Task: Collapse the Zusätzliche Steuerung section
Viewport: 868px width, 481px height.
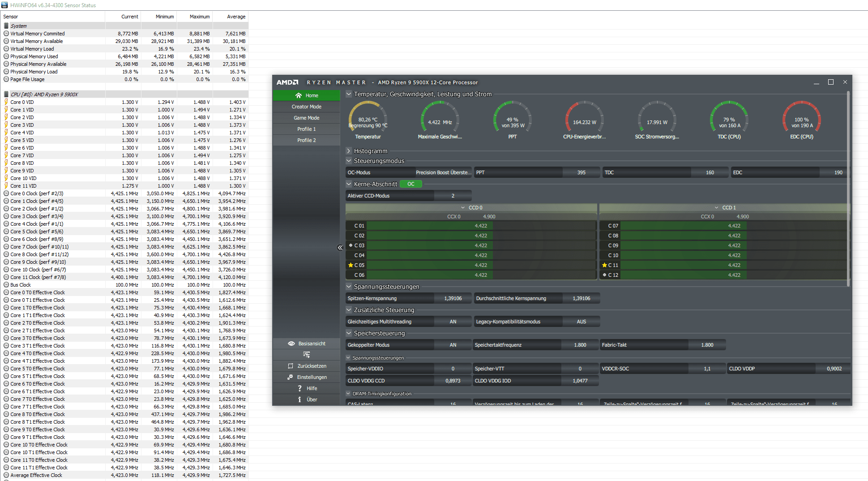Action: click(x=349, y=310)
